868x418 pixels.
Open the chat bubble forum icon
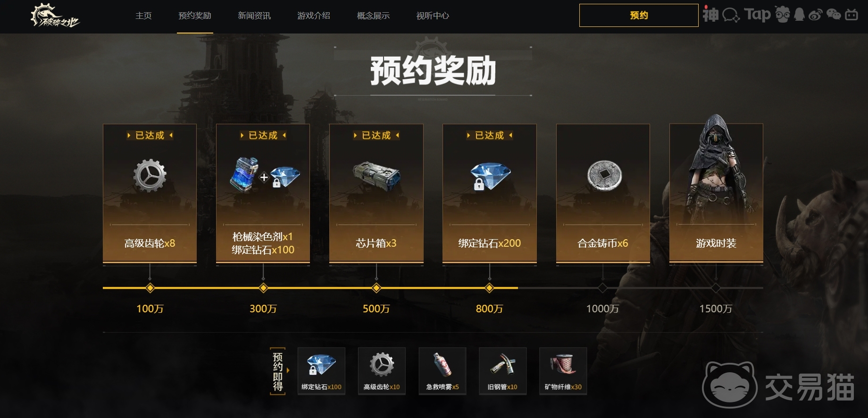coord(731,16)
